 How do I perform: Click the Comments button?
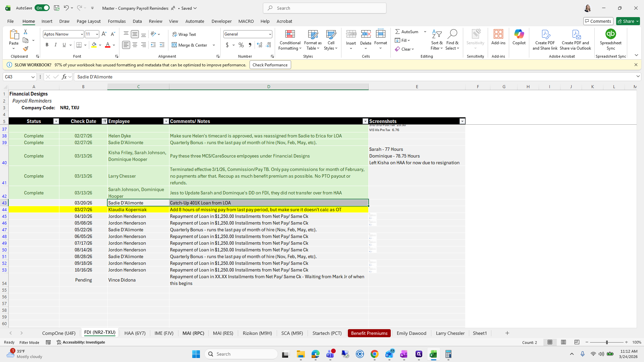click(598, 21)
